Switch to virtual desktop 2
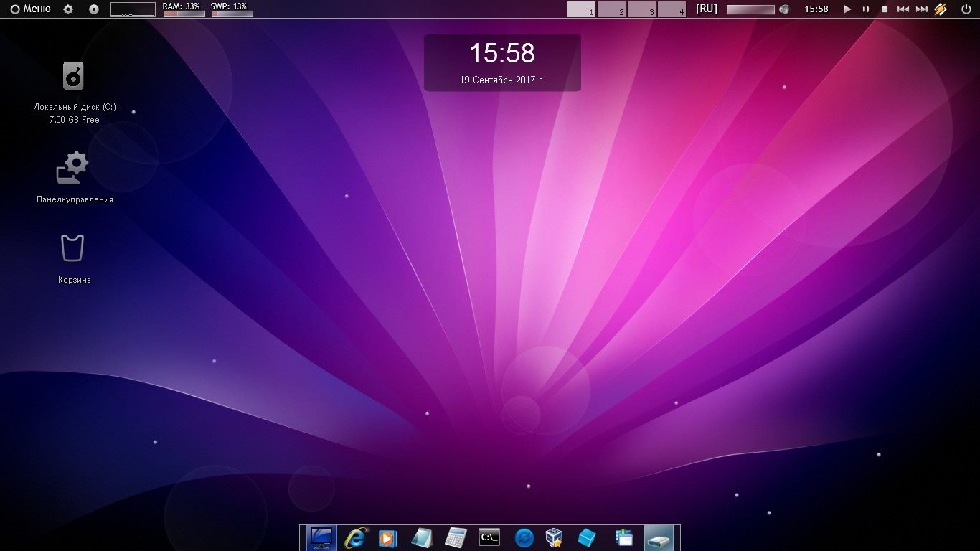 coord(612,10)
